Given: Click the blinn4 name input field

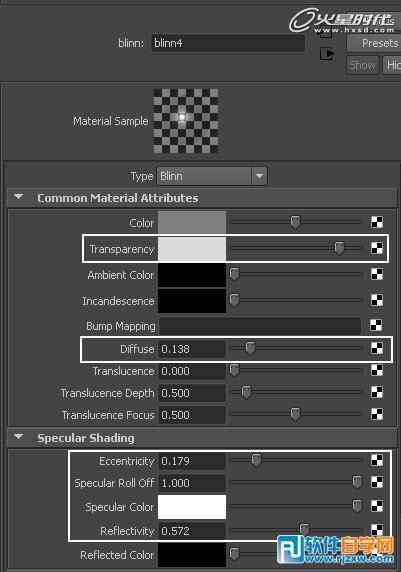Looking at the screenshot, I should [228, 43].
